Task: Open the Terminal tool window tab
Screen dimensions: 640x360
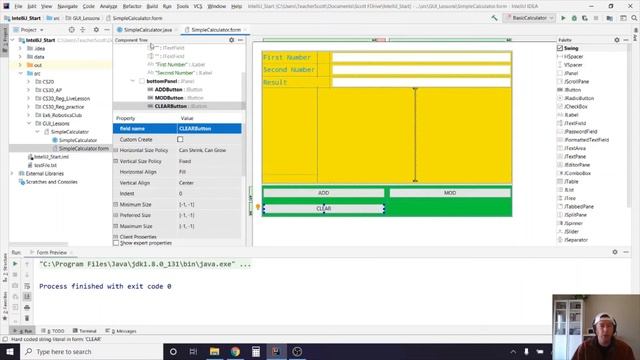Action: point(84,331)
